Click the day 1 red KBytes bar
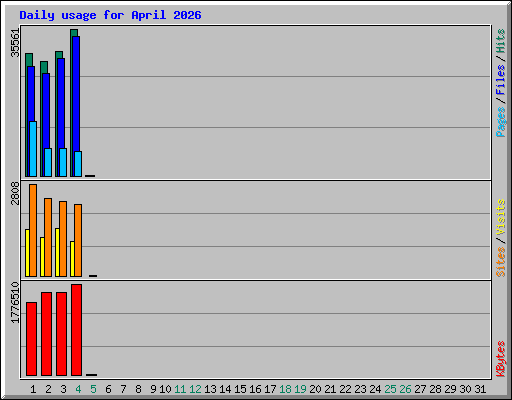 (31, 339)
